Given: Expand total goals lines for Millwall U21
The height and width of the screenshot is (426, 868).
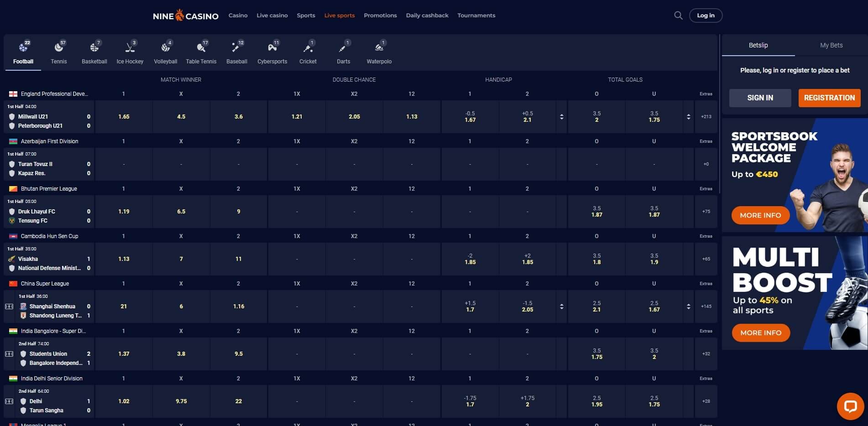Looking at the screenshot, I should [x=688, y=117].
